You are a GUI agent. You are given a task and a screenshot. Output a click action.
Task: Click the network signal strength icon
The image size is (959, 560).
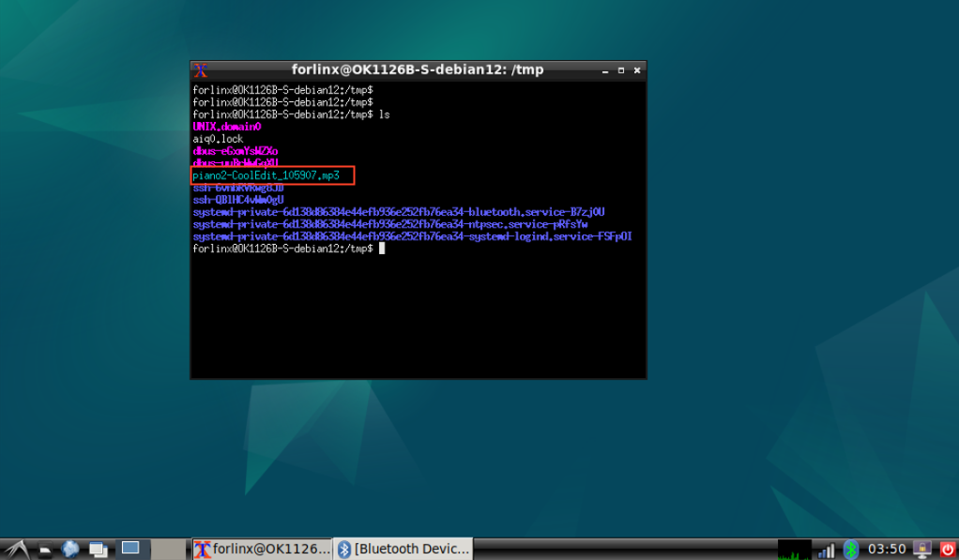[x=827, y=550]
